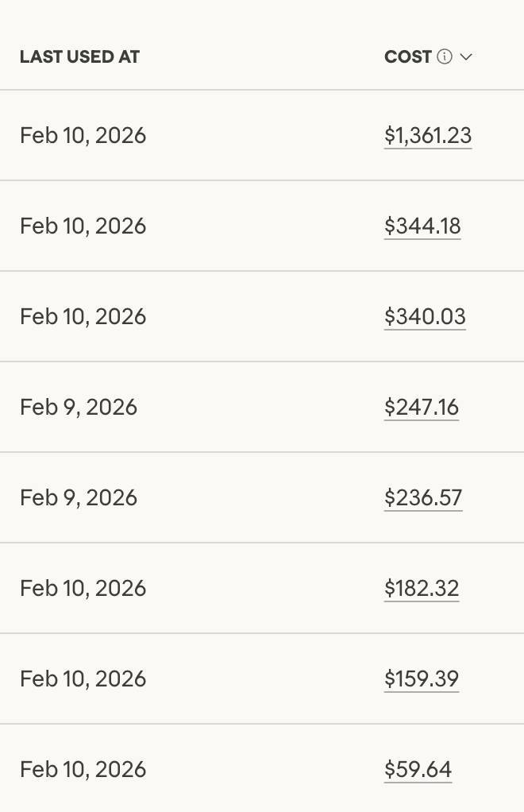Open the $247.16 cost link

click(x=422, y=408)
